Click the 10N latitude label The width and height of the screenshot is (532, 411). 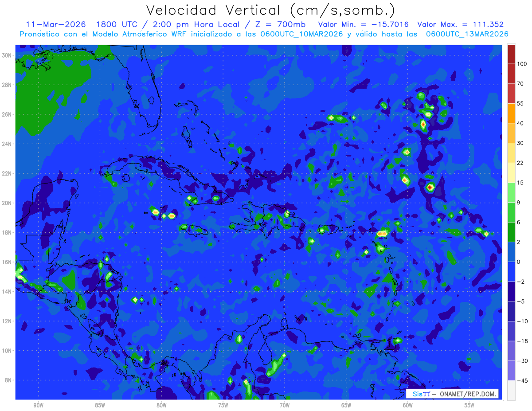pos(8,351)
